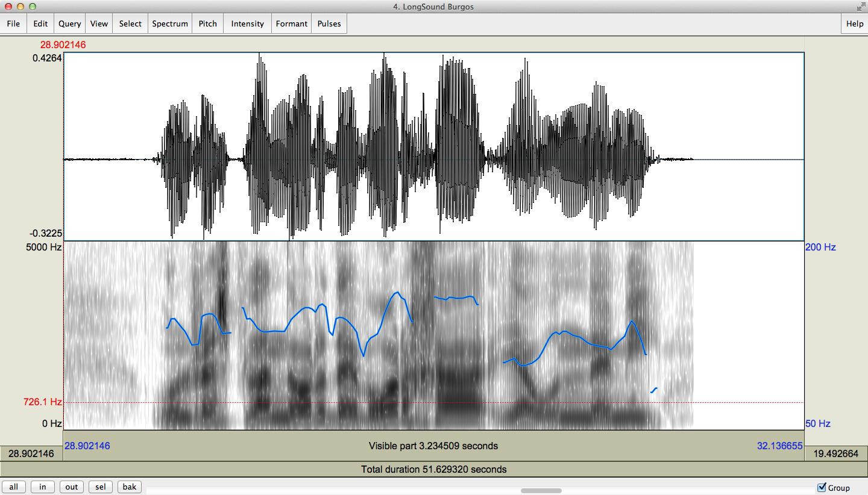Click the 'sel' zoom button
Screen dimensions: 868x495
[101, 487]
